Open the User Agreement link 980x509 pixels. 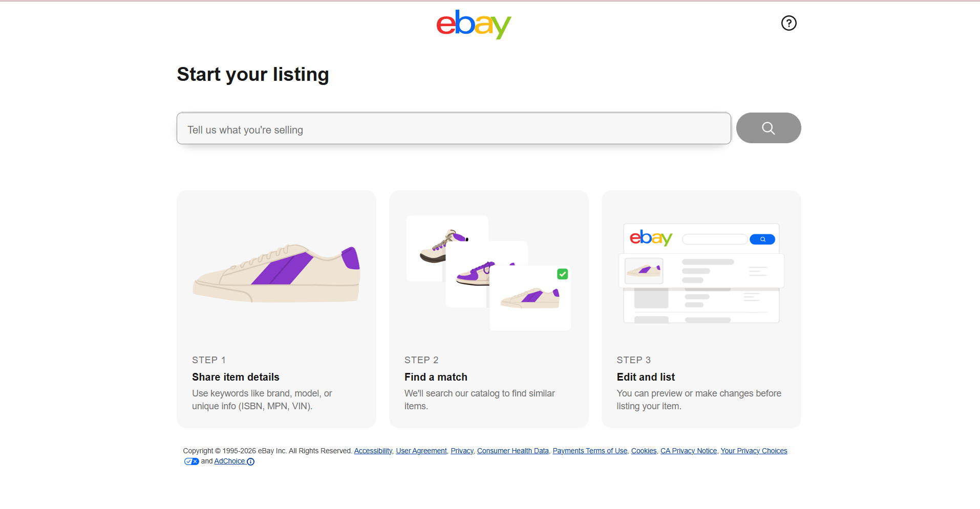pyautogui.click(x=421, y=451)
